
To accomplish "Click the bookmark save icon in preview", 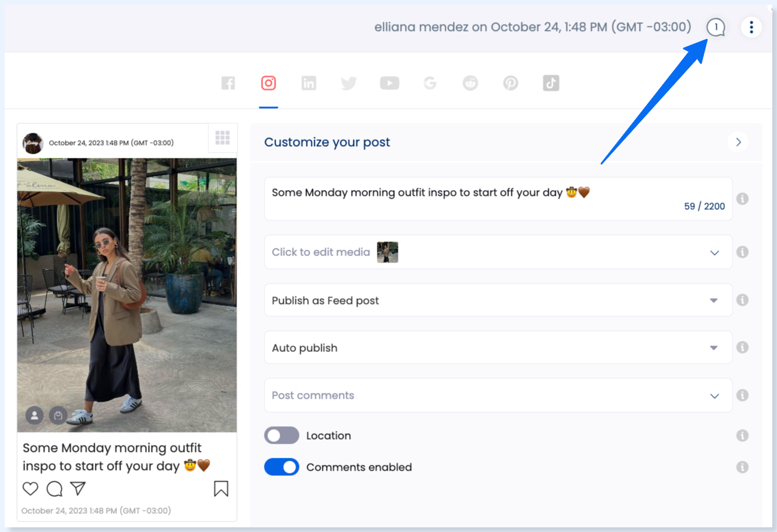I will point(221,489).
